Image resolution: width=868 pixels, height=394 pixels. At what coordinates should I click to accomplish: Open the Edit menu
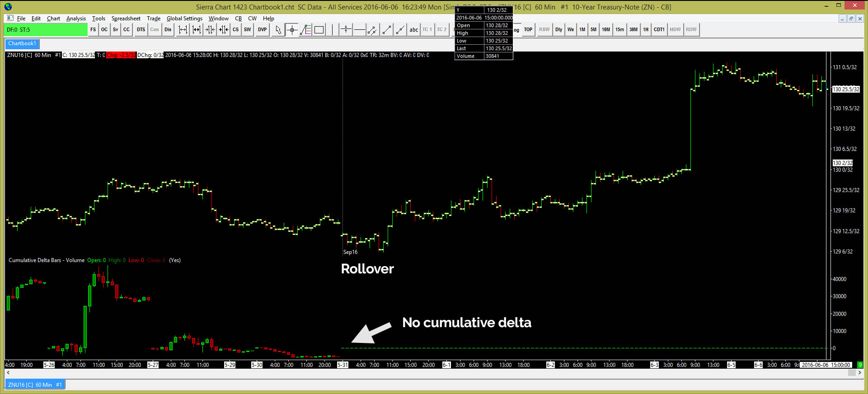click(36, 19)
